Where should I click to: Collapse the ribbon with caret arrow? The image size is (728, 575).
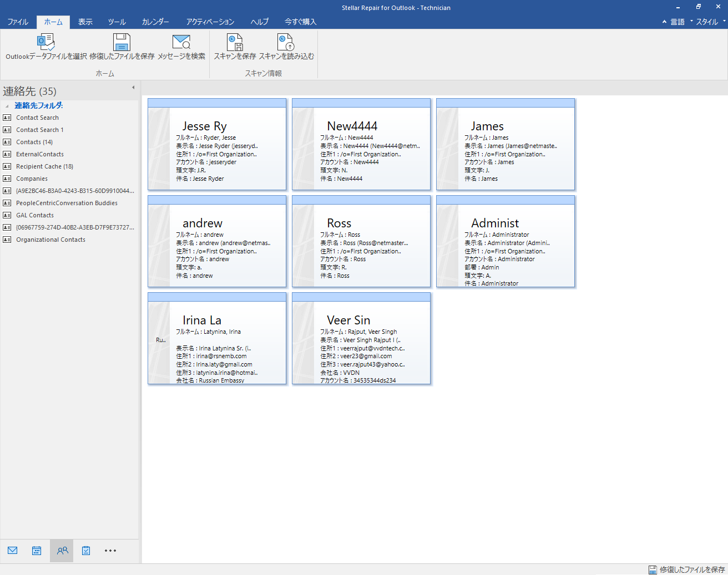[664, 22]
